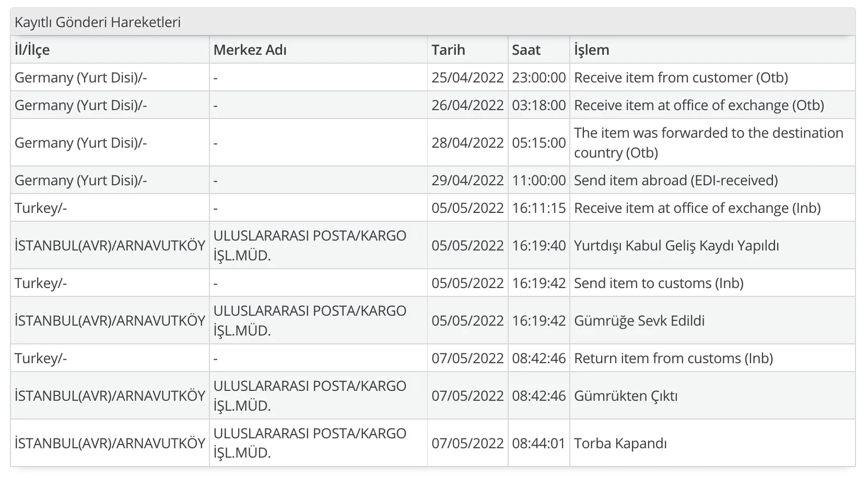868x478 pixels.
Task: Click the Kayıtlı Gönderi Hareketleri panel title
Action: pos(98,22)
